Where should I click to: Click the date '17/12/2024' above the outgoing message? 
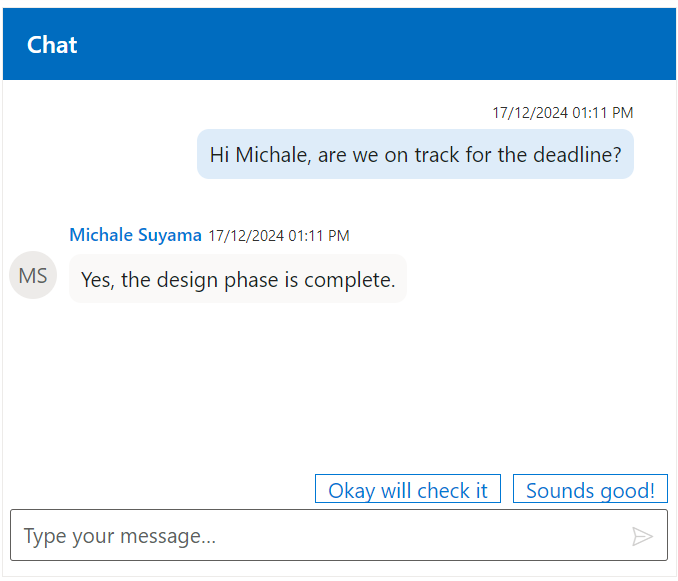[x=530, y=113]
